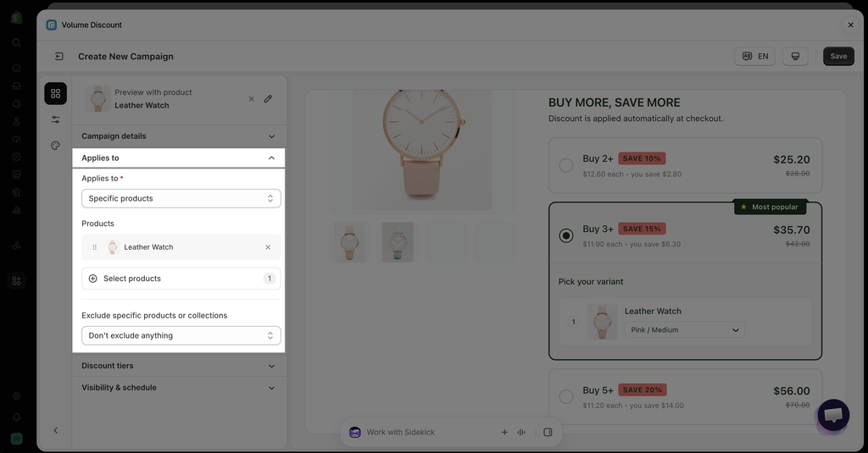Open Shopify notifications bell icon
Viewport: 868px width, 453px height.
click(x=17, y=417)
